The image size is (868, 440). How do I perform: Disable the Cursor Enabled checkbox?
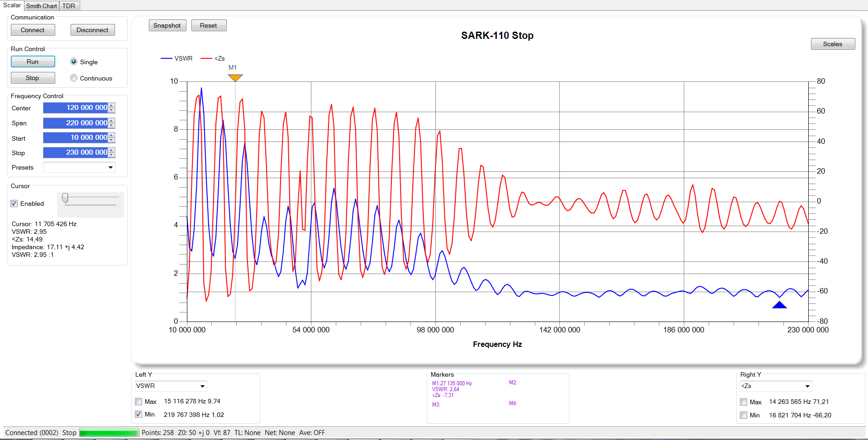point(14,203)
